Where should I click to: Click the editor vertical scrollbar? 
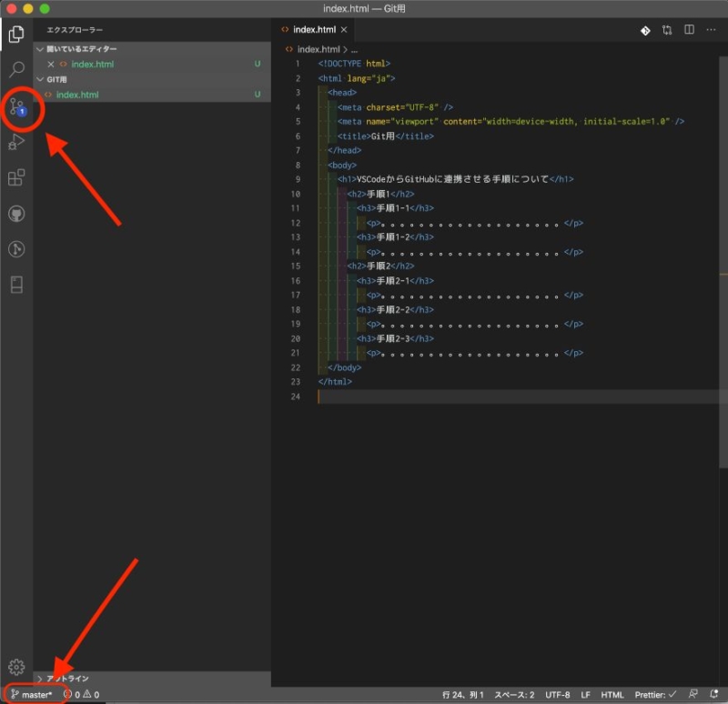[723, 262]
